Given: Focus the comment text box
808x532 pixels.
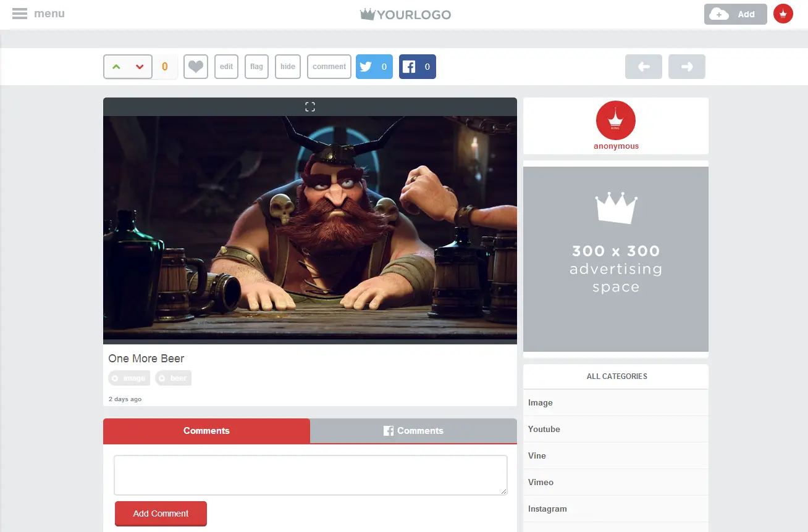Looking at the screenshot, I should [311, 475].
